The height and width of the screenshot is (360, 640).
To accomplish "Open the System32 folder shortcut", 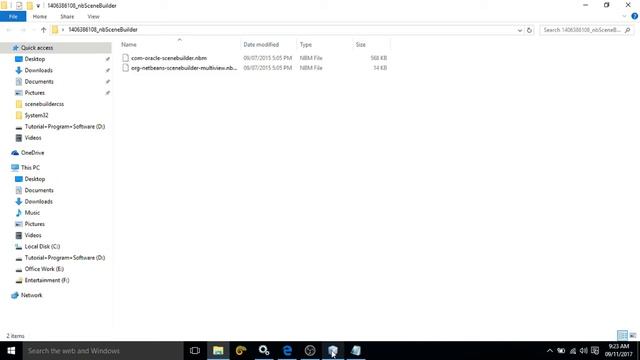I will tap(36, 115).
